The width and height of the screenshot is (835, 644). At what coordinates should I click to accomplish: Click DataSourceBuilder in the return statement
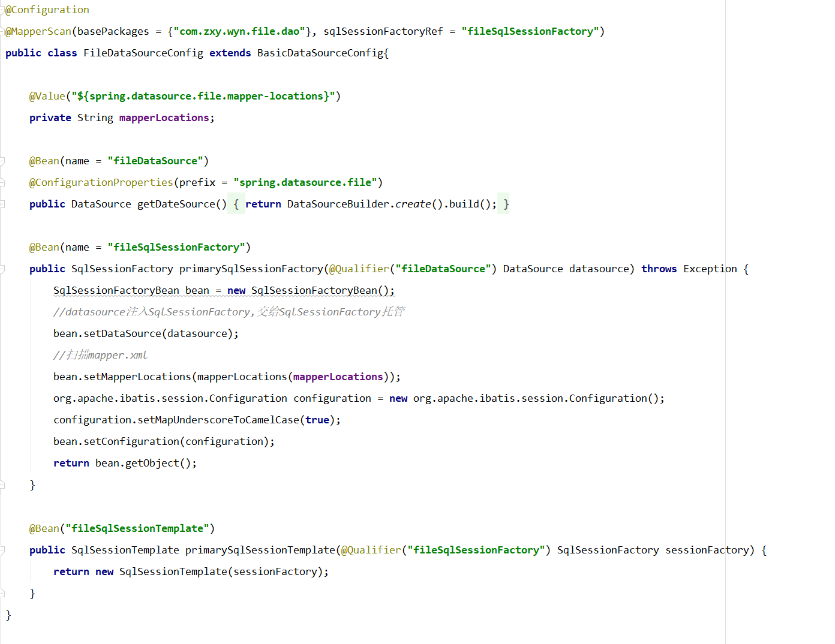pos(338,204)
